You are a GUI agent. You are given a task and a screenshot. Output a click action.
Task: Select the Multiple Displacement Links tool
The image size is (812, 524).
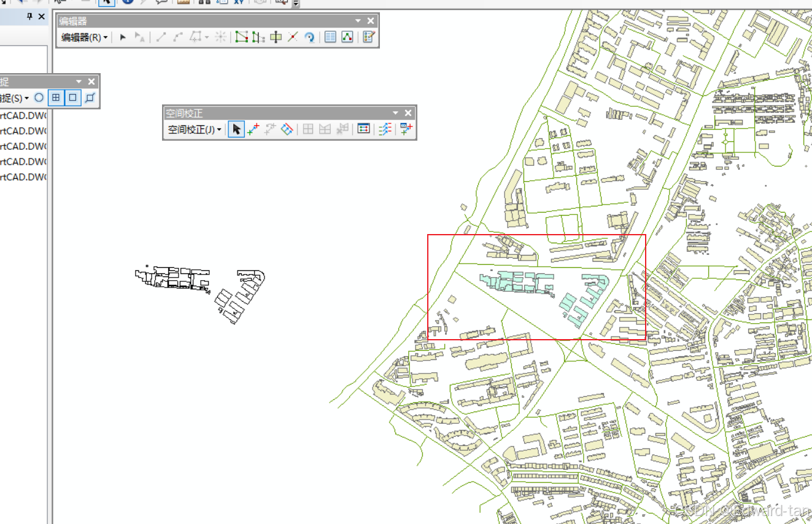point(287,130)
